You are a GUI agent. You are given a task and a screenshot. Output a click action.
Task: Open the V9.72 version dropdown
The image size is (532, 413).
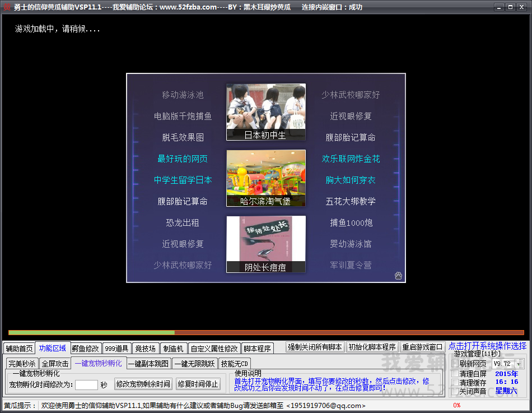[x=519, y=364]
